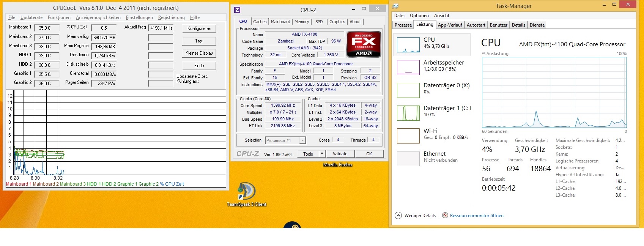
Task: Select the Leistung tab in Task-Manager
Action: point(425,24)
